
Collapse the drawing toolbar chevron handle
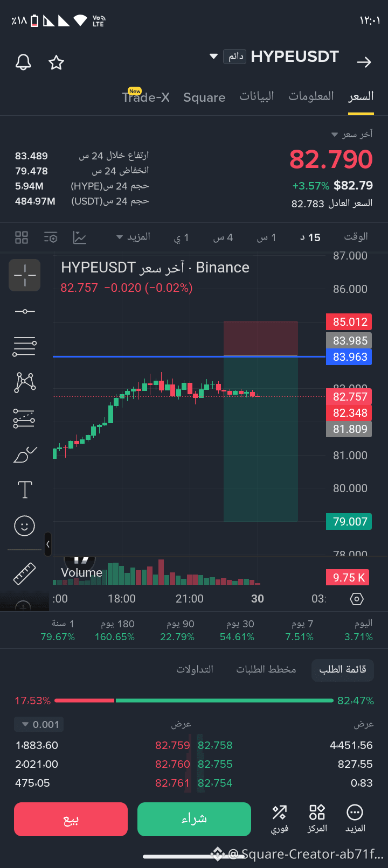pyautogui.click(x=48, y=544)
